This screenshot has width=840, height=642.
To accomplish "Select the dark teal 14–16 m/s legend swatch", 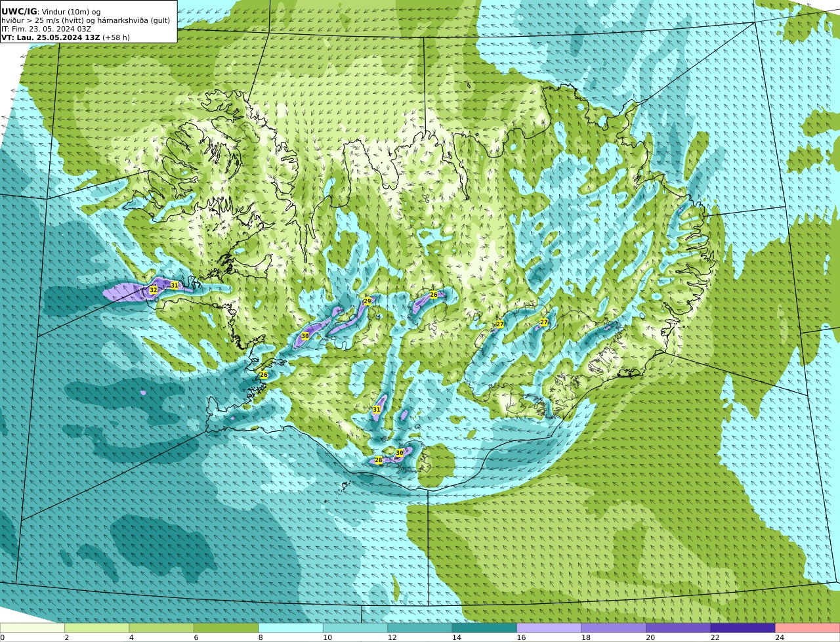I will click(x=484, y=628).
